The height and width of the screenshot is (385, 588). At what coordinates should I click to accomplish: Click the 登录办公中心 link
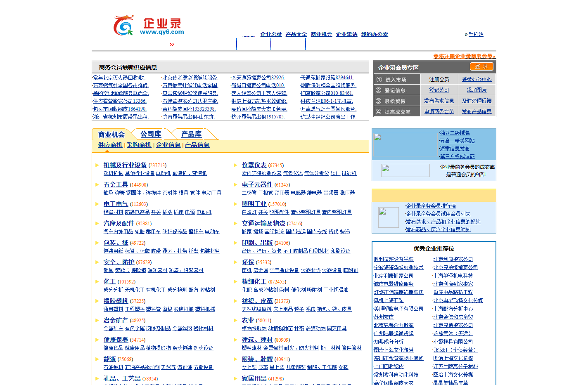[x=477, y=79]
